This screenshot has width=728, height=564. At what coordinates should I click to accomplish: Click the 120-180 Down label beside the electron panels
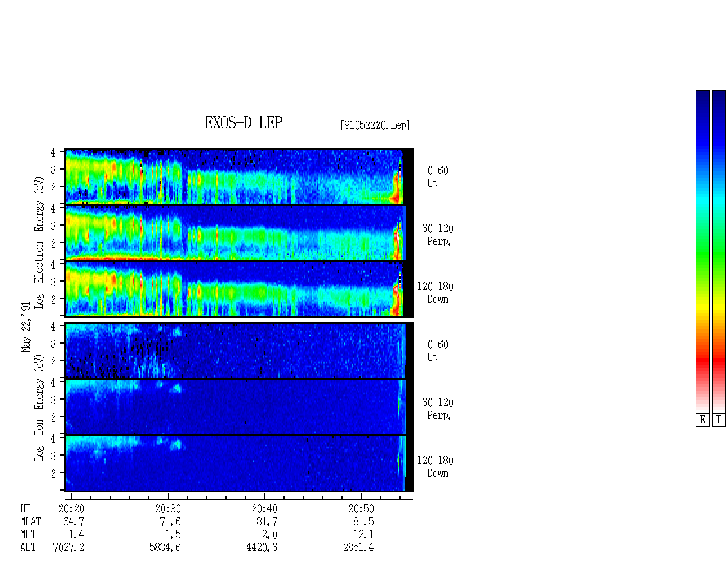pyautogui.click(x=435, y=293)
